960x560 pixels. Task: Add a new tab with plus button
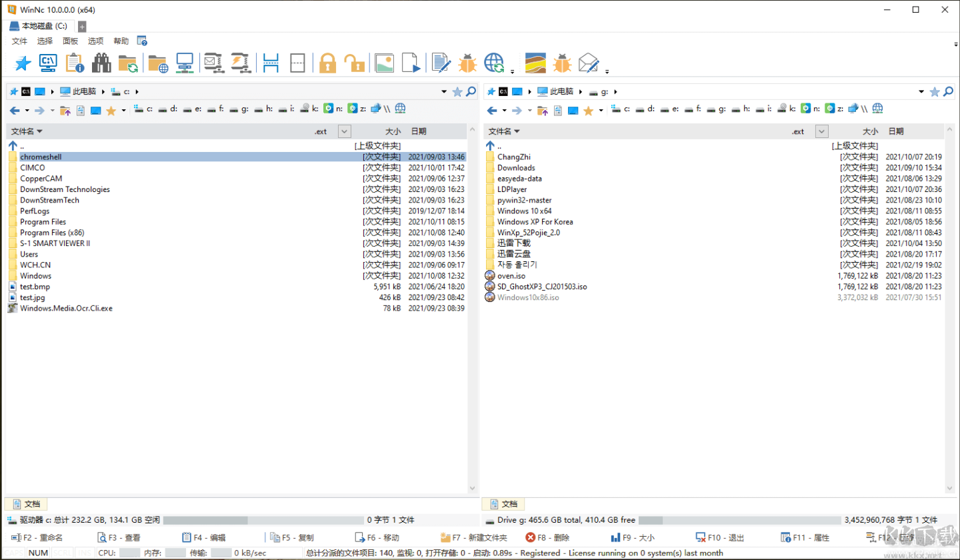pos(82,27)
